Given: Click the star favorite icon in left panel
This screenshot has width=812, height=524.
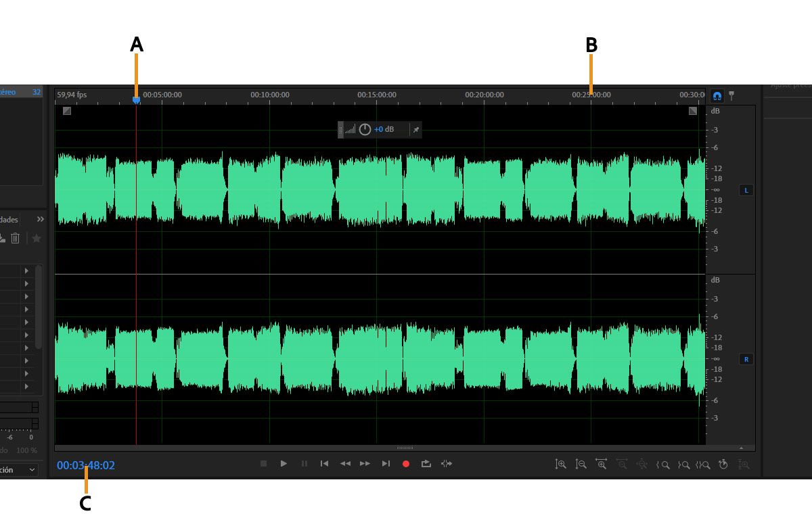Looking at the screenshot, I should (37, 238).
